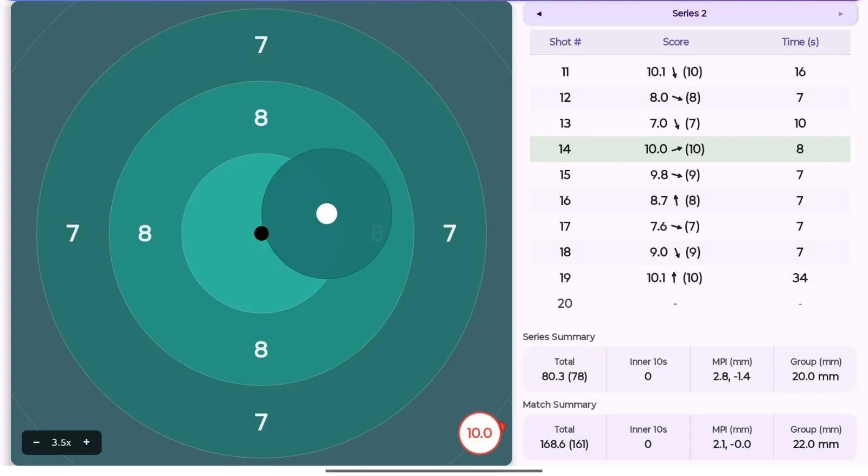Go to previous series with left arrow
868x476 pixels.
[539, 14]
